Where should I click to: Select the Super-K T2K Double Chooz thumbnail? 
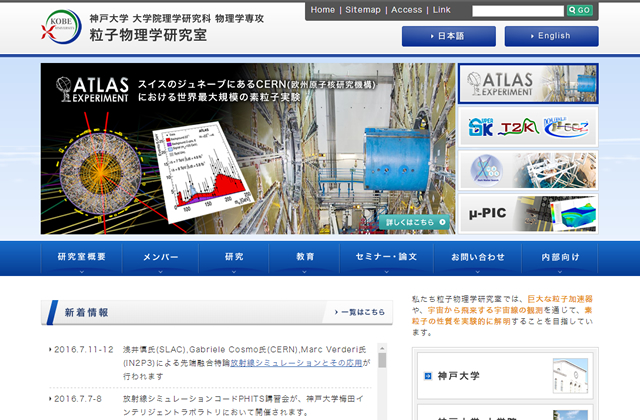[x=528, y=127]
